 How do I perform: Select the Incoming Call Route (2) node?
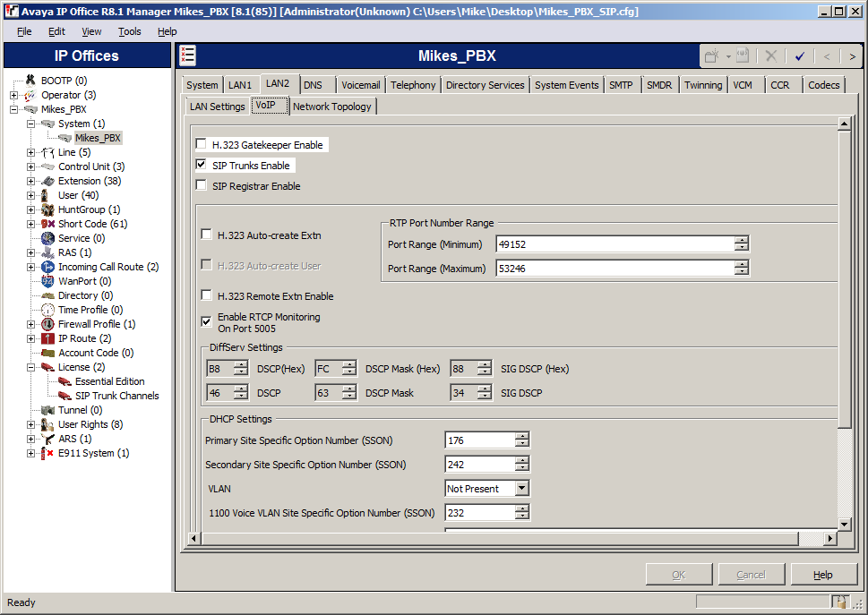[x=108, y=267]
